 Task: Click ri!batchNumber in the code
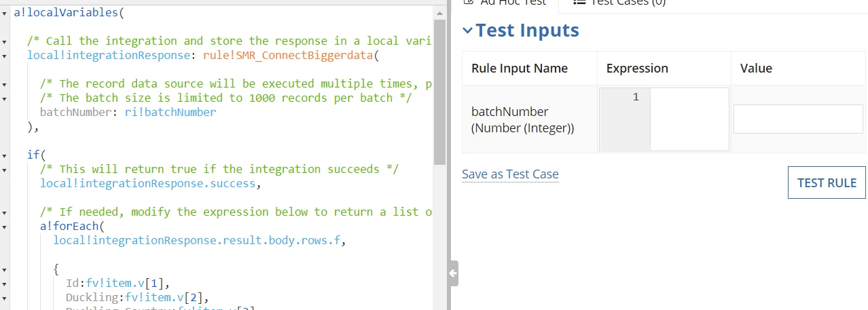(x=170, y=113)
